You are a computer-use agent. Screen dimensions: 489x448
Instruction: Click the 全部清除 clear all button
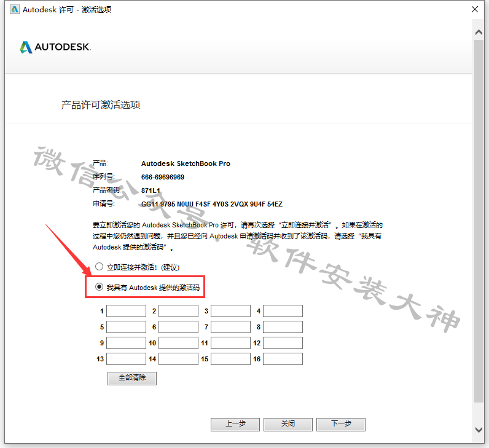click(132, 378)
